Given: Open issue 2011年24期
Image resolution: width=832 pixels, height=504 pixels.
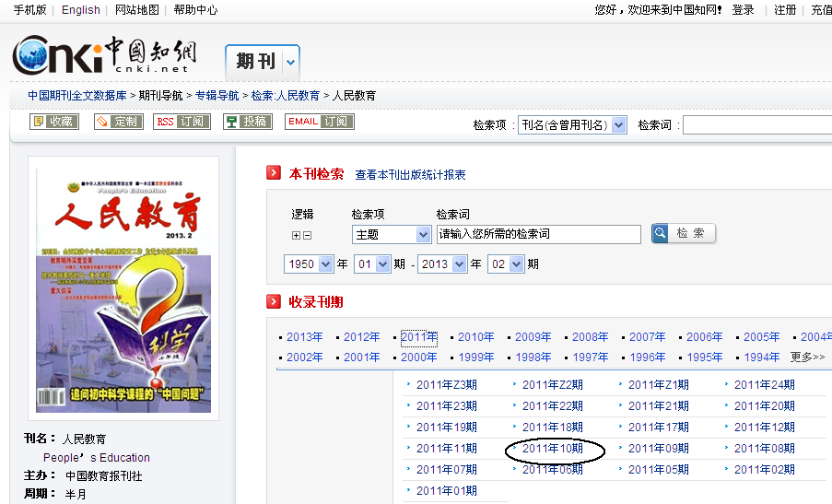Looking at the screenshot, I should point(765,384).
